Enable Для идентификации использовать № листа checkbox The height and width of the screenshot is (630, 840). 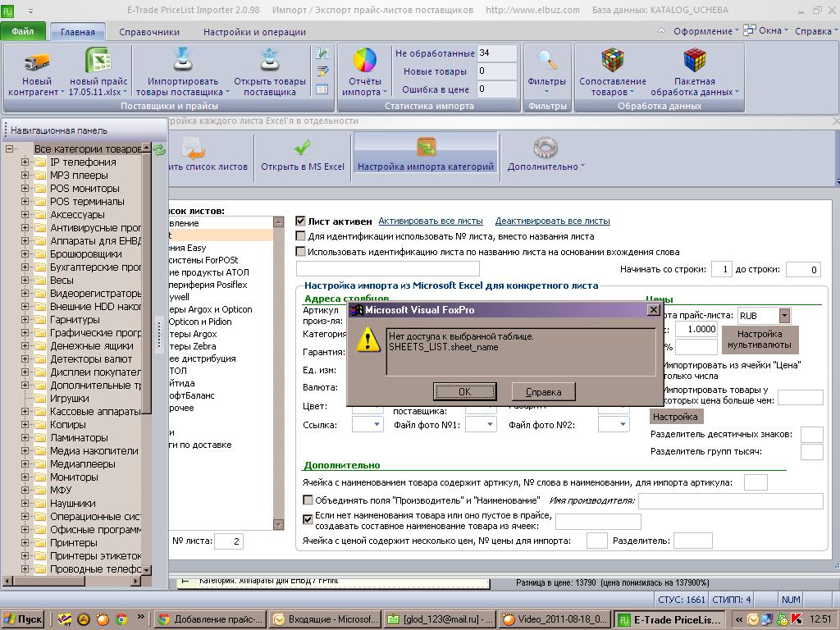pyautogui.click(x=300, y=236)
